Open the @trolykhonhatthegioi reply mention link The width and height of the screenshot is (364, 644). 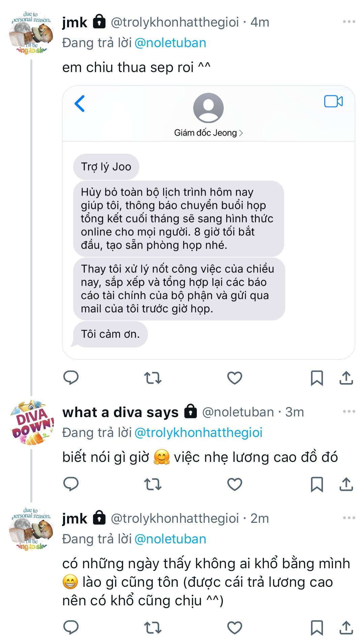[x=198, y=433]
